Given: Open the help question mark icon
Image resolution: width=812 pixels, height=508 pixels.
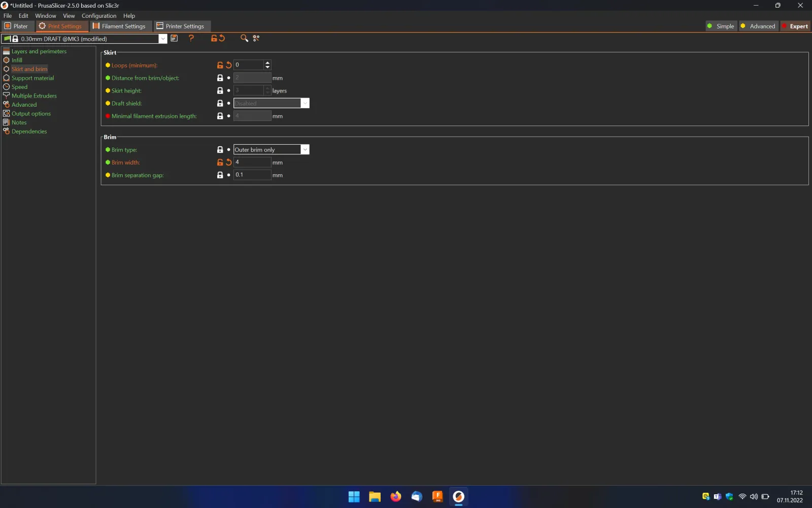Looking at the screenshot, I should coord(191,38).
